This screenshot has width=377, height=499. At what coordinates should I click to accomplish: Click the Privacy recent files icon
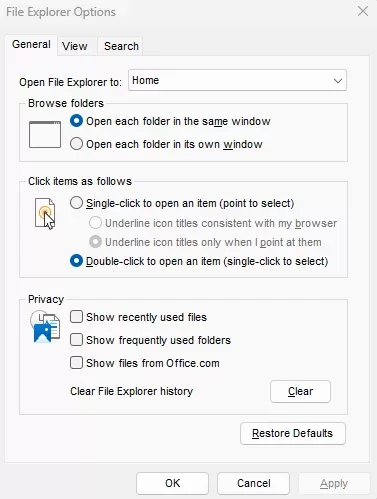click(45, 327)
